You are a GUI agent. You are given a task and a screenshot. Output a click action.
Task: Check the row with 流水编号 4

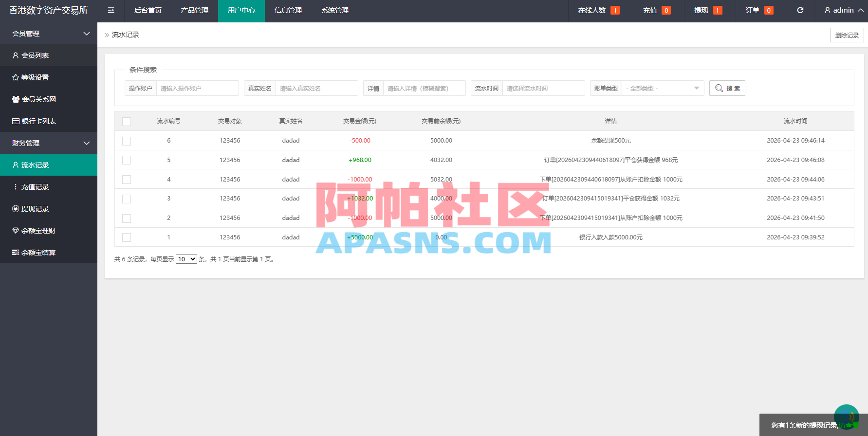127,180
